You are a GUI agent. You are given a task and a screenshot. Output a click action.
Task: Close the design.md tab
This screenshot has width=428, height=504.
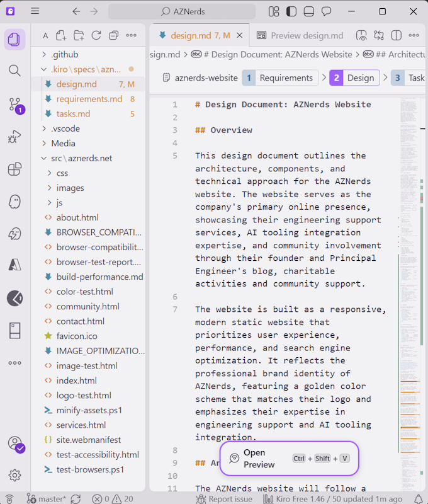tap(240, 35)
